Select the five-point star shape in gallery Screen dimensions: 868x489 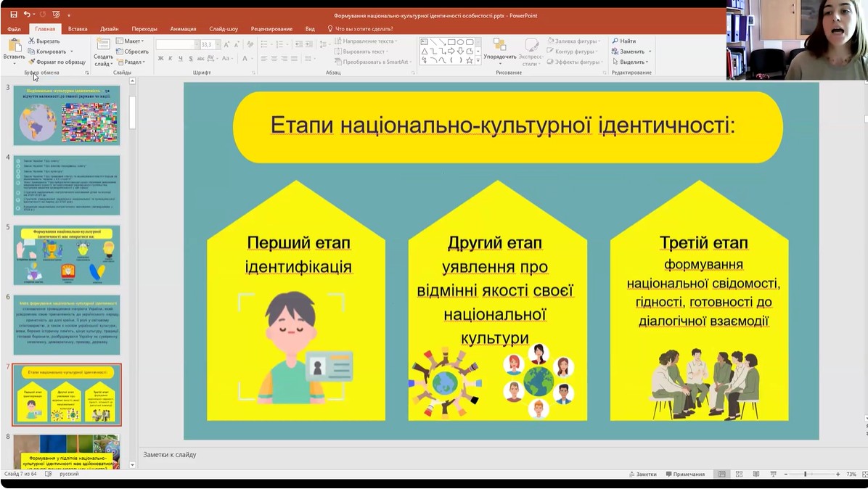point(470,60)
